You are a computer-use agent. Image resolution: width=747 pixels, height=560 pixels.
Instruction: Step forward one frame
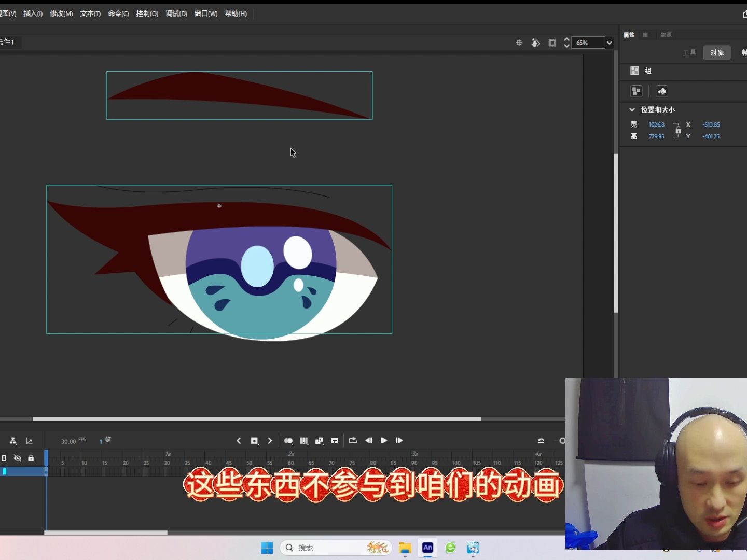click(x=399, y=440)
